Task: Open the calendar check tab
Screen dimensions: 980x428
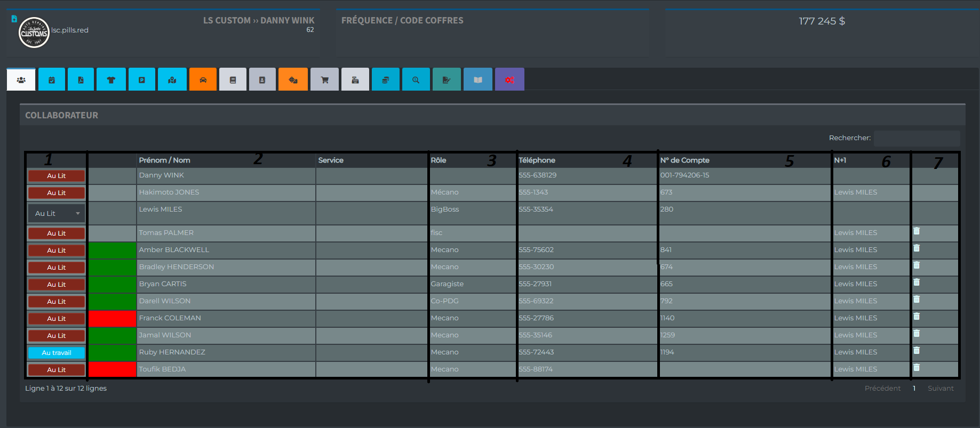Action: pyautogui.click(x=52, y=79)
